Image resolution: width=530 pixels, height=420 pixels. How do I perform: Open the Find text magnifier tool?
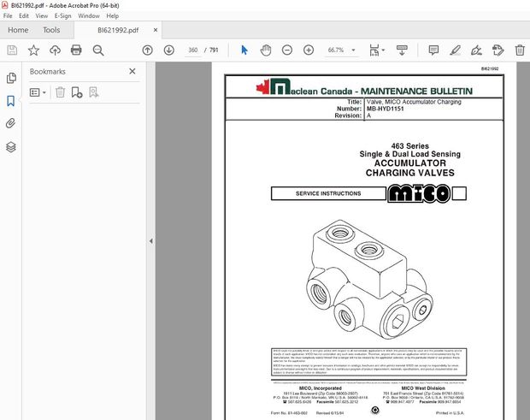[x=98, y=50]
